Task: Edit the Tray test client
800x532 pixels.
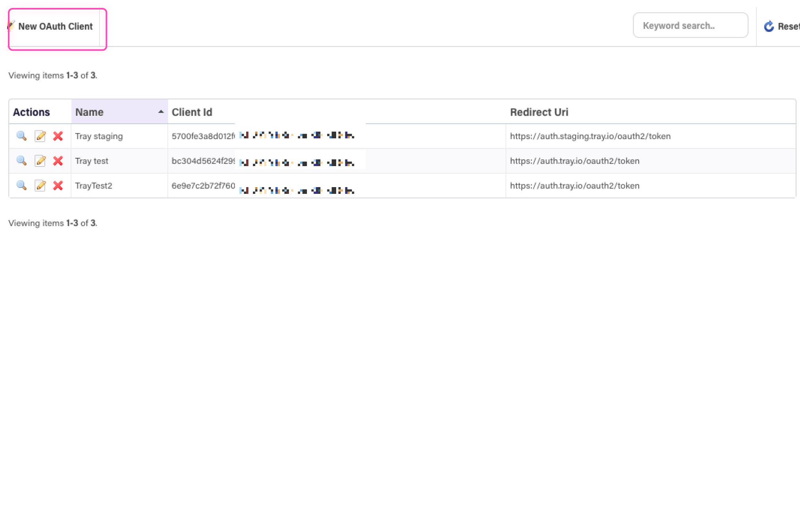Action: [40, 161]
